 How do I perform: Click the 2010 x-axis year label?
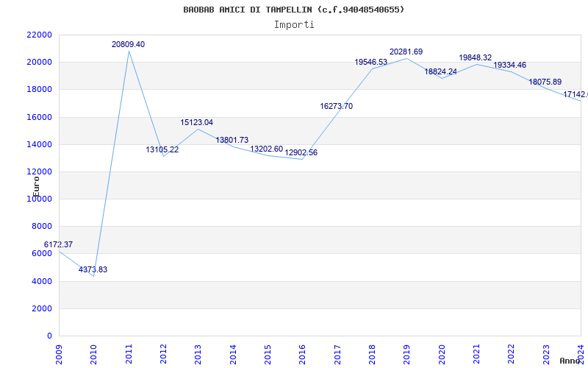(94, 355)
